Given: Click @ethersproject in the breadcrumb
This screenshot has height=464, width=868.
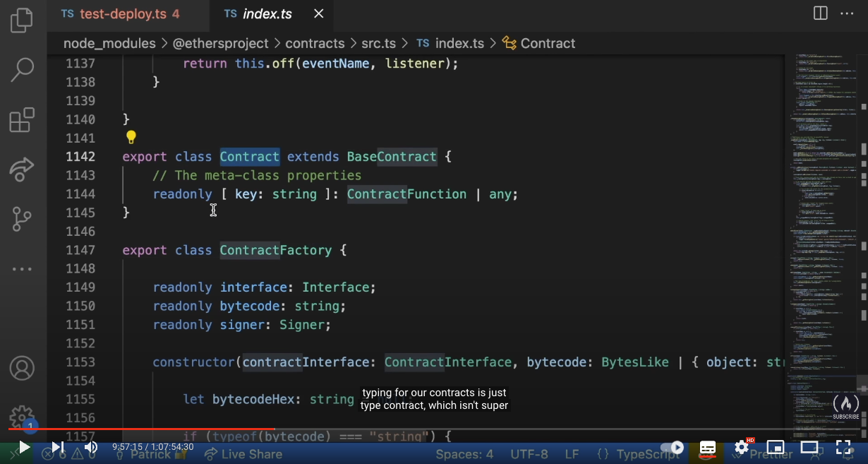Looking at the screenshot, I should [221, 43].
